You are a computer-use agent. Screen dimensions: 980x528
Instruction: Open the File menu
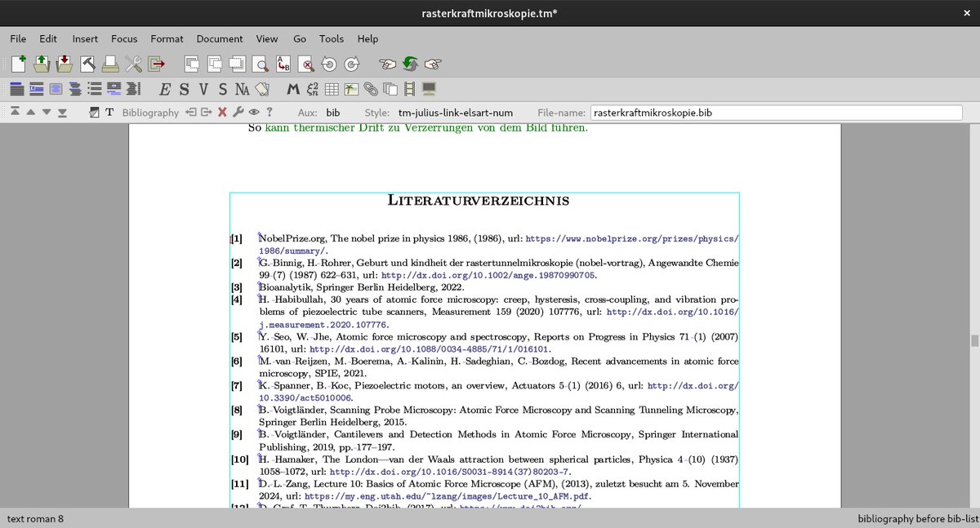pos(18,38)
